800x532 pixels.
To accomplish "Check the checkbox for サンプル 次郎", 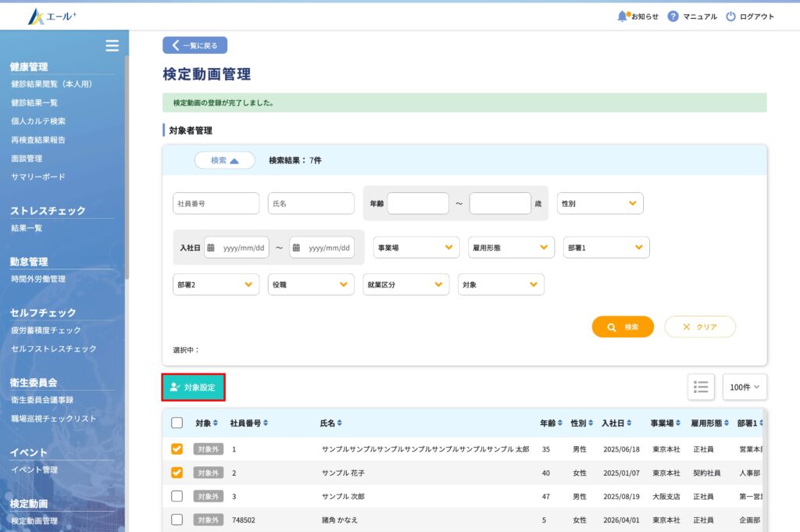I will click(177, 496).
